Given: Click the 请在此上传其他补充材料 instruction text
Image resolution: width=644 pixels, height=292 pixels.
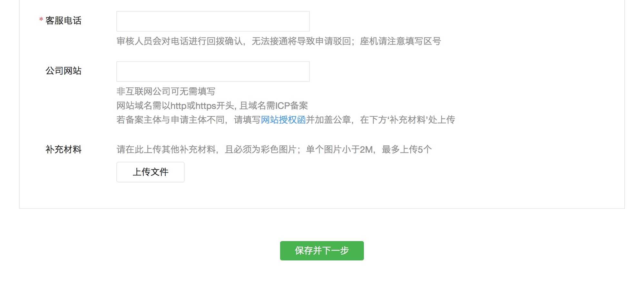Looking at the screenshot, I should (x=166, y=150).
